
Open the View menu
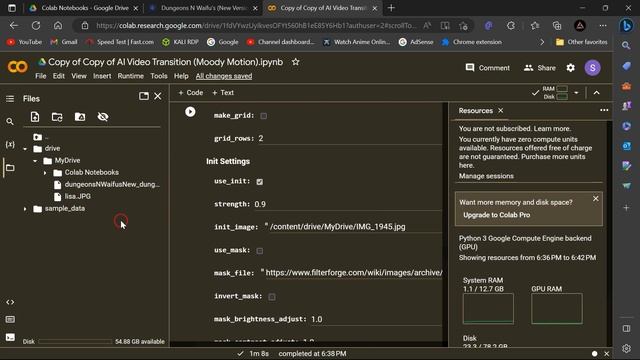pos(79,76)
